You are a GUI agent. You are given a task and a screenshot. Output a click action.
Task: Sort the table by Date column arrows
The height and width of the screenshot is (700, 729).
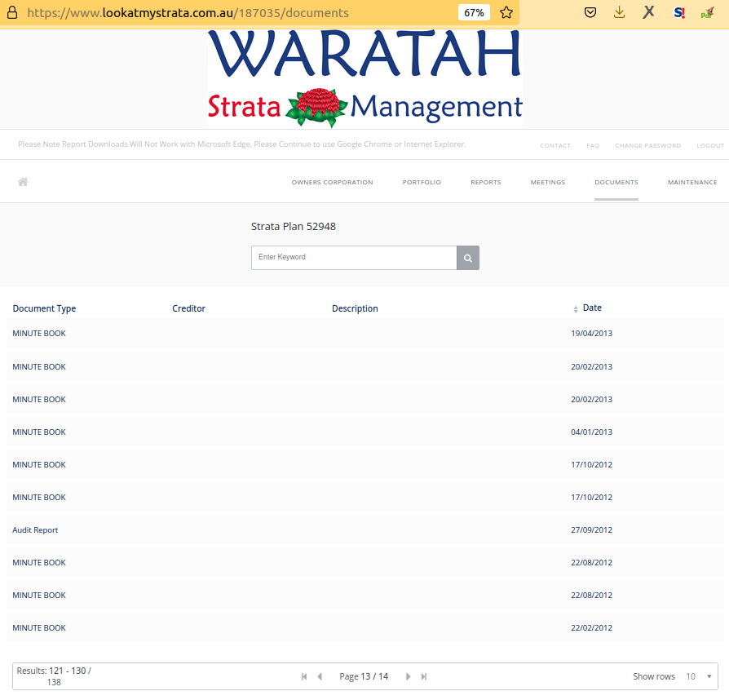(x=576, y=309)
